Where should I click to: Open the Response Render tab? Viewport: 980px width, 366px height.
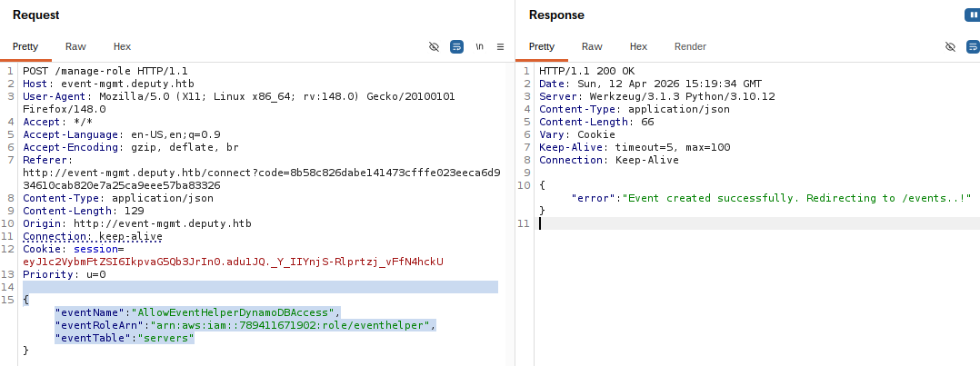[690, 46]
